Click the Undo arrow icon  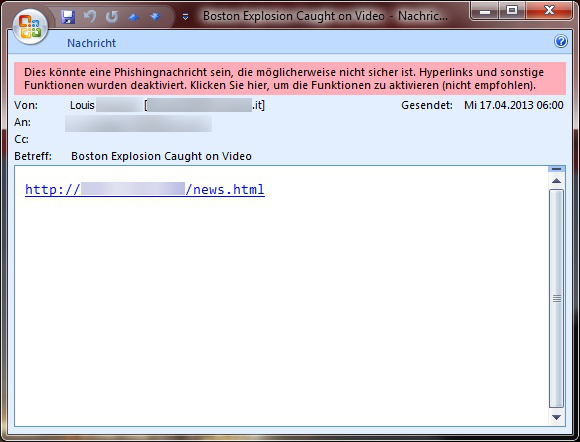[x=90, y=17]
